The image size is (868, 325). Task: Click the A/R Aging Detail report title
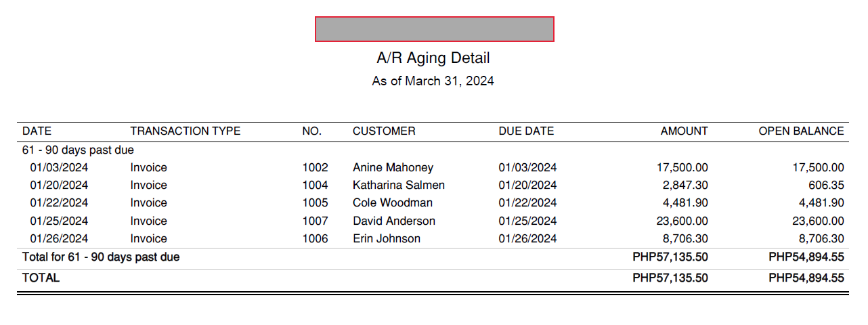433,58
